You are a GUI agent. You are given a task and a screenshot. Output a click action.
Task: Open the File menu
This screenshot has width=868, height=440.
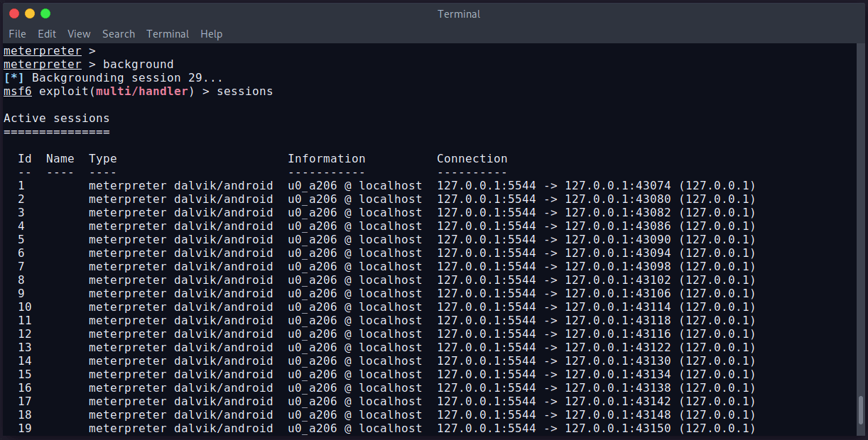(17, 34)
